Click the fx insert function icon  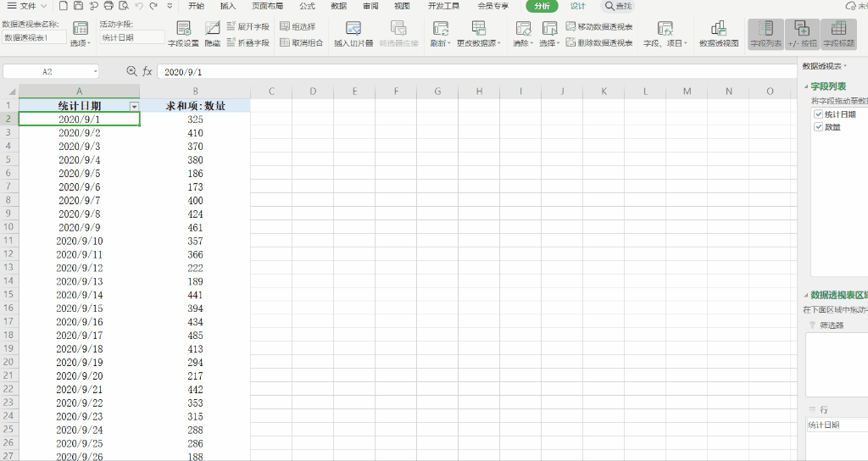[x=147, y=71]
